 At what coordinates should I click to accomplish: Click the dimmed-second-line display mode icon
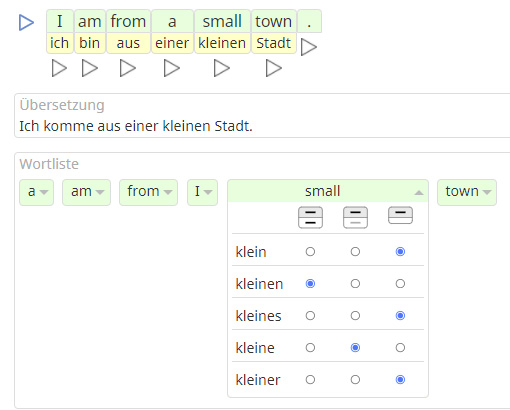click(355, 217)
